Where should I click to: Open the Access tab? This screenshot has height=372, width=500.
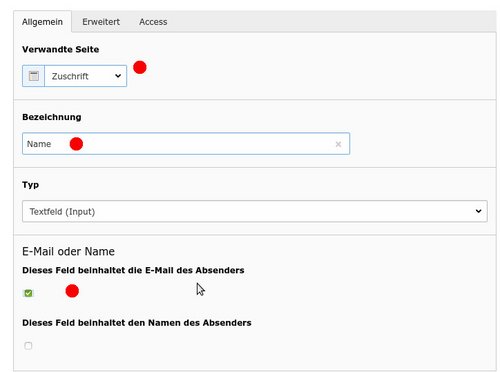153,22
